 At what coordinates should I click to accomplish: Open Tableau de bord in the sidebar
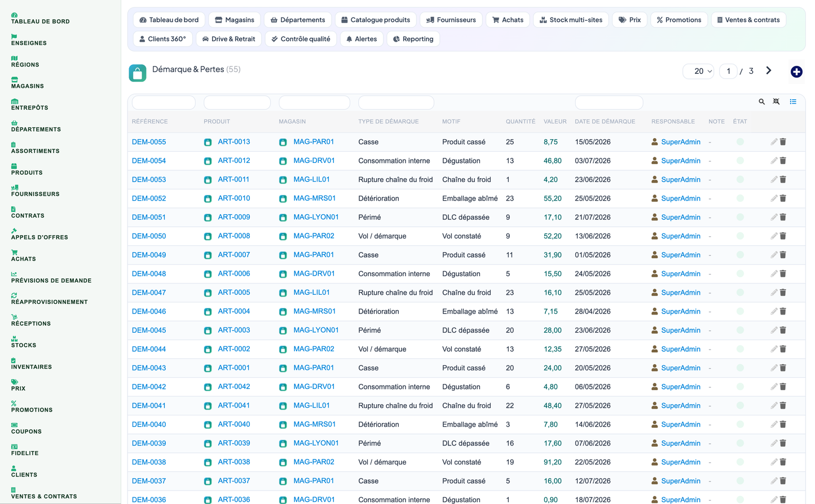pyautogui.click(x=41, y=19)
